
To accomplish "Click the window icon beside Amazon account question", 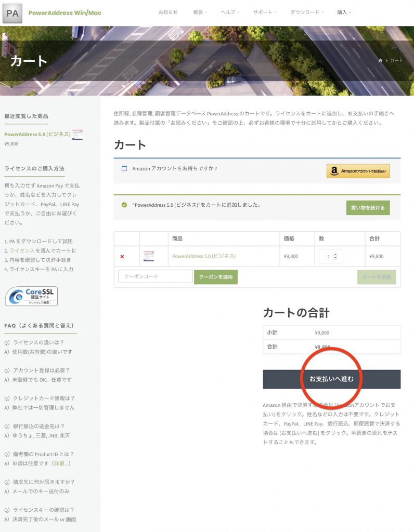I will pyautogui.click(x=124, y=168).
